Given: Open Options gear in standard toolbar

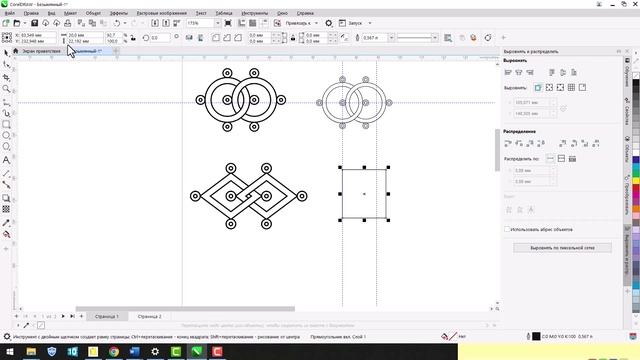Looking at the screenshot, I should click(329, 23).
